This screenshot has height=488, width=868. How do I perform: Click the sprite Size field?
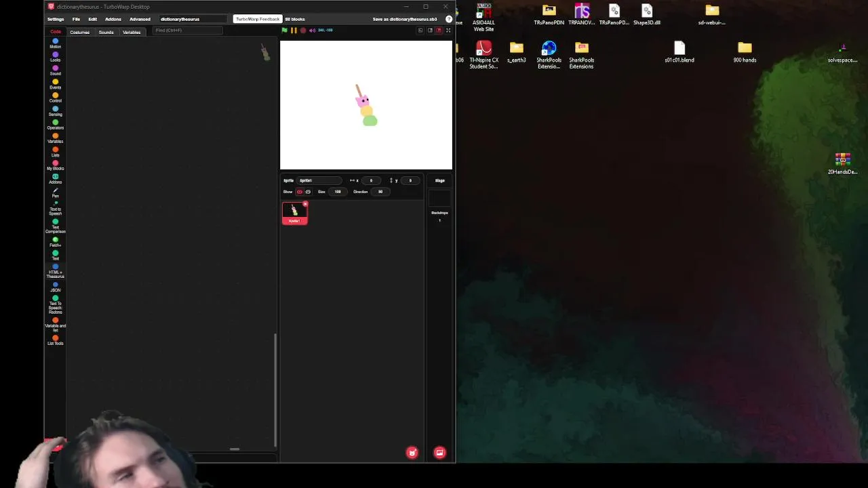pyautogui.click(x=337, y=192)
